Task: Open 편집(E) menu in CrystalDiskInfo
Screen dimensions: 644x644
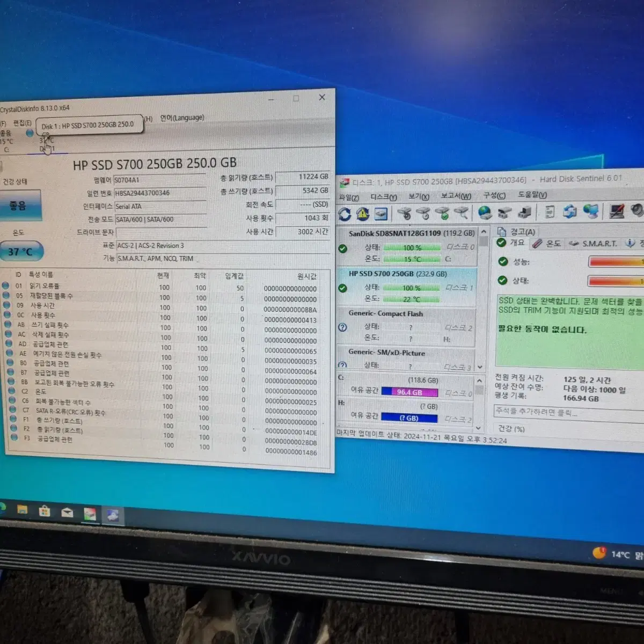Action: pos(22,123)
